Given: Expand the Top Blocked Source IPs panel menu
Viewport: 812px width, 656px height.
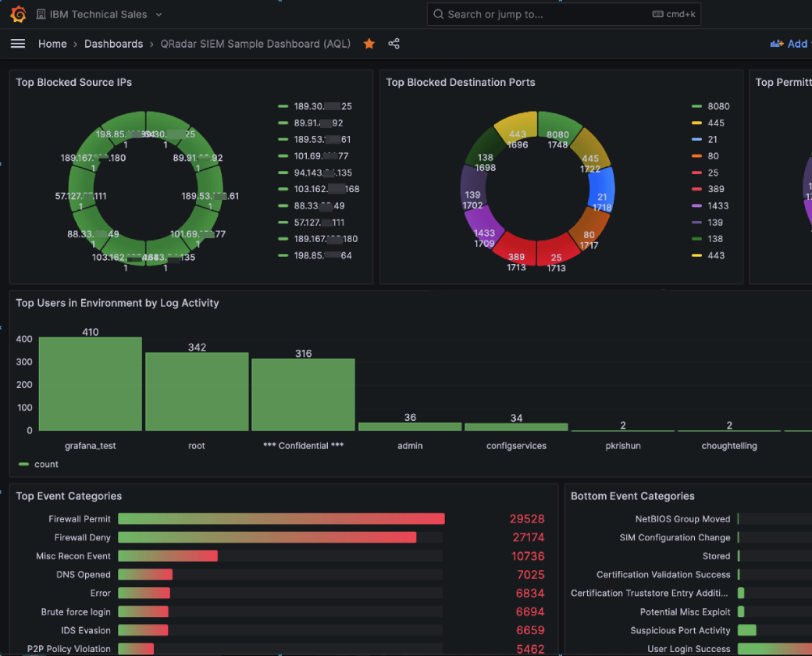Looking at the screenshot, I should 73,82.
